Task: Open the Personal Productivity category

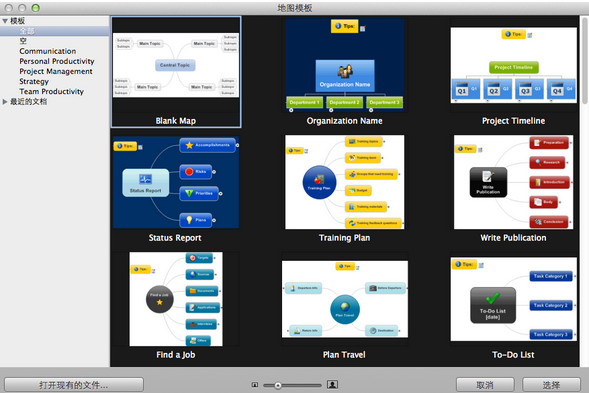Action: click(57, 61)
